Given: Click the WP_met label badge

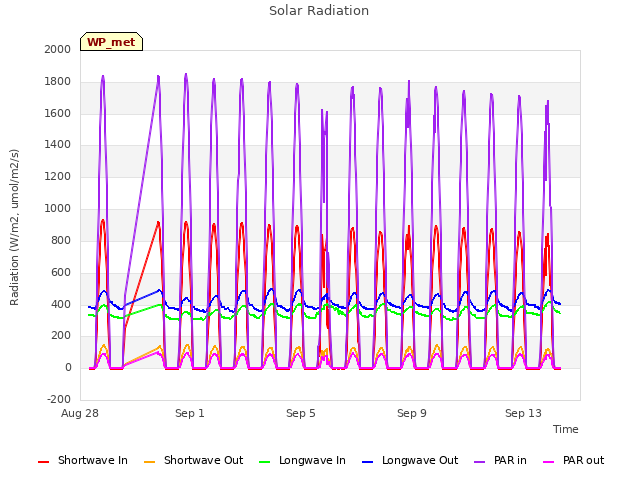Looking at the screenshot, I should click(111, 42).
